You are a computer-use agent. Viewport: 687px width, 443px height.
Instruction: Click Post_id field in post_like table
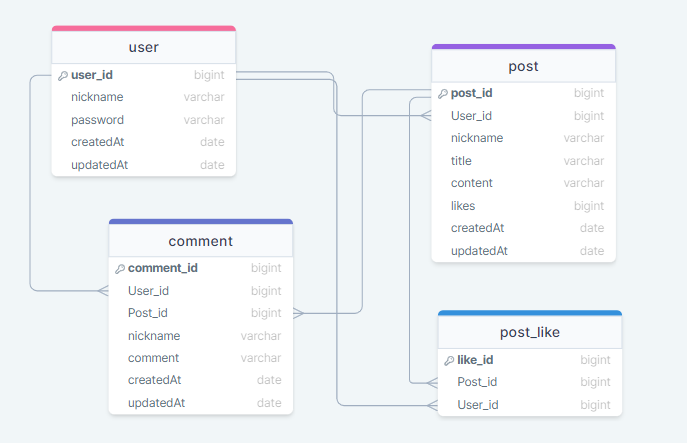tap(530, 382)
